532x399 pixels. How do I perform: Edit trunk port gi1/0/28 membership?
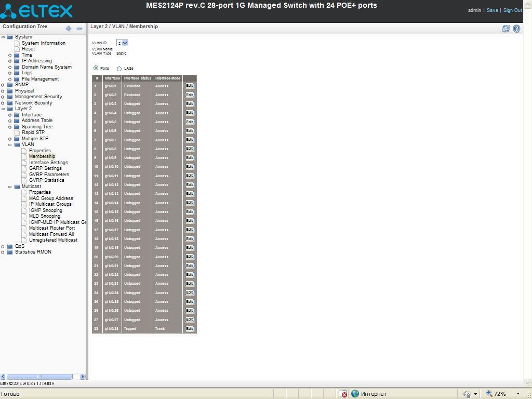point(189,328)
